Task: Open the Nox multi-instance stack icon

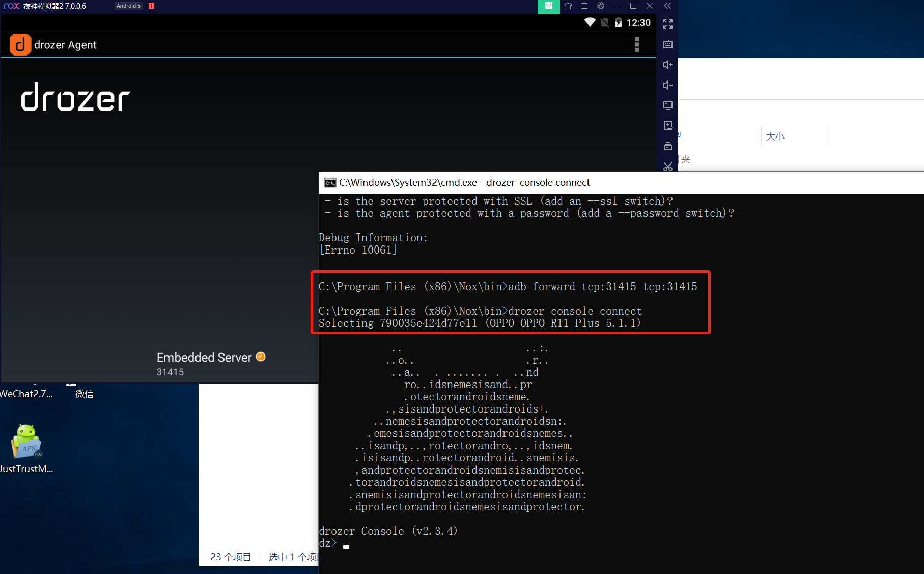Action: tap(668, 146)
